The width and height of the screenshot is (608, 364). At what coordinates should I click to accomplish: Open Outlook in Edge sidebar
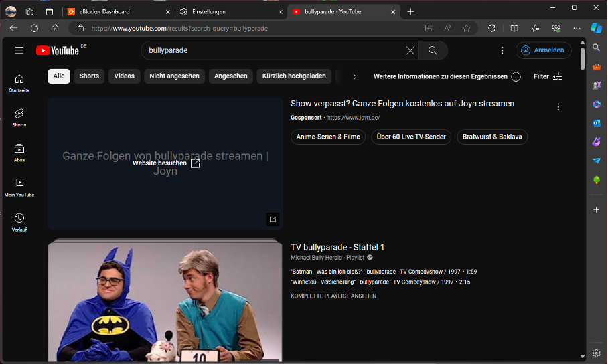coord(597,123)
